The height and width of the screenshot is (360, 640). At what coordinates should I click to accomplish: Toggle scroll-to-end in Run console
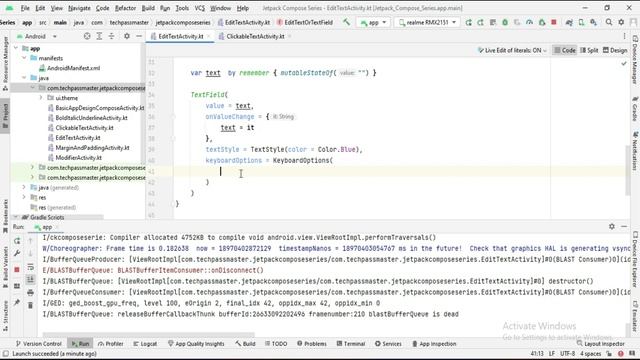(x=30, y=280)
